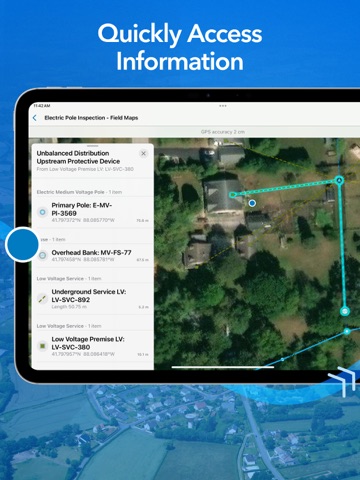The height and width of the screenshot is (480, 360).
Task: Select the Overhead Bank MV-FS-77 fuse icon
Action: click(x=42, y=255)
